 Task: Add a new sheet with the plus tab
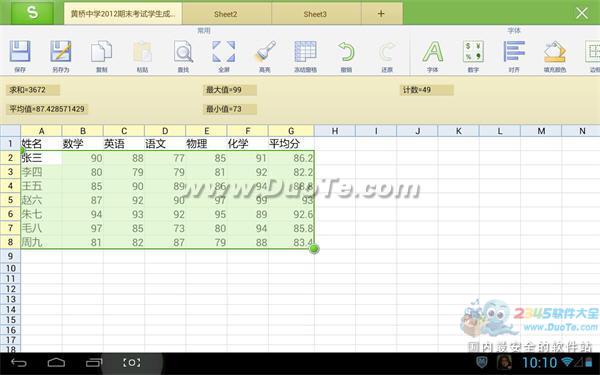(x=381, y=14)
